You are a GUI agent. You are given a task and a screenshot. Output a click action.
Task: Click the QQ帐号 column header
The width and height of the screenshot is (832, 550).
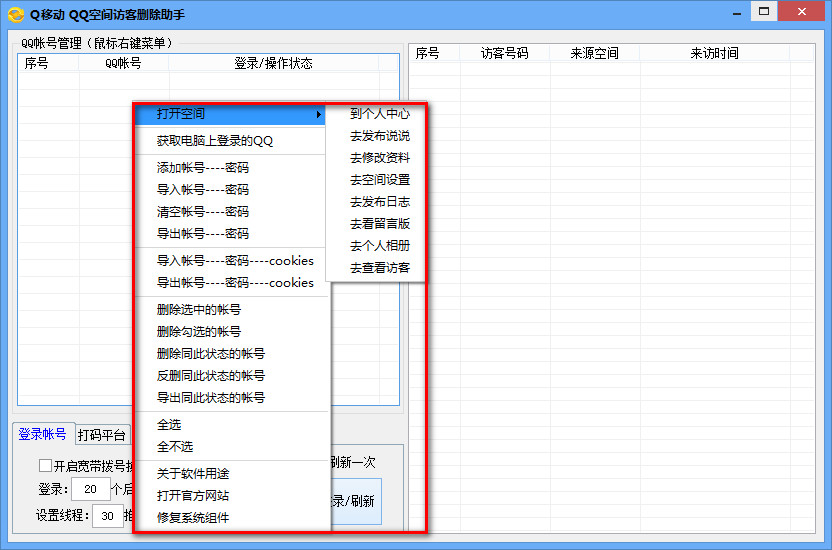tap(124, 63)
